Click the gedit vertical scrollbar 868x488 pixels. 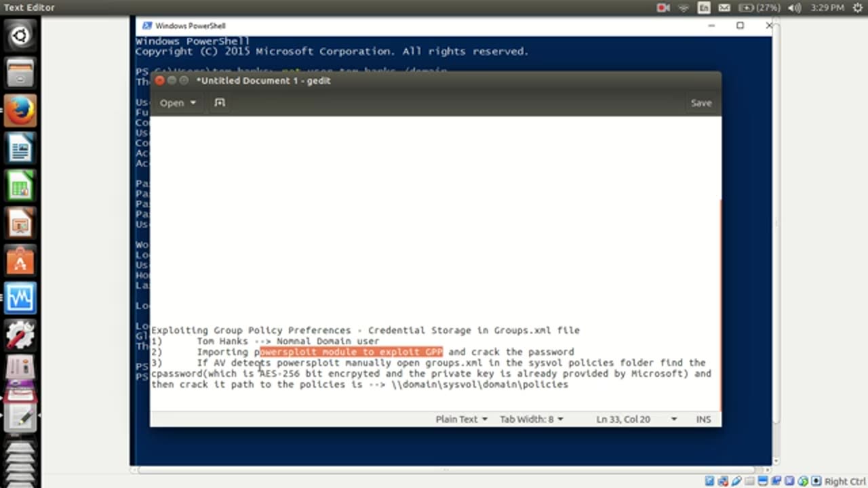[x=719, y=305]
